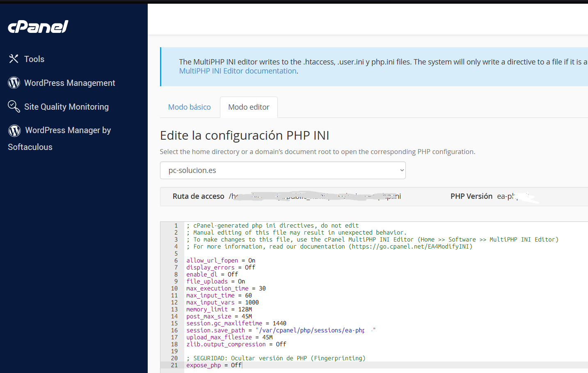Click the session.gc_maxlifetime = 1440 line
588x373 pixels.
(236, 323)
